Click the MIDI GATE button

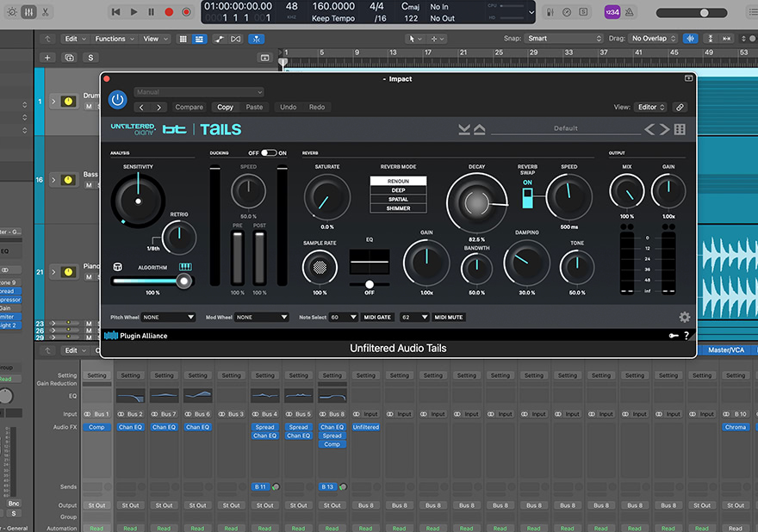click(x=377, y=317)
